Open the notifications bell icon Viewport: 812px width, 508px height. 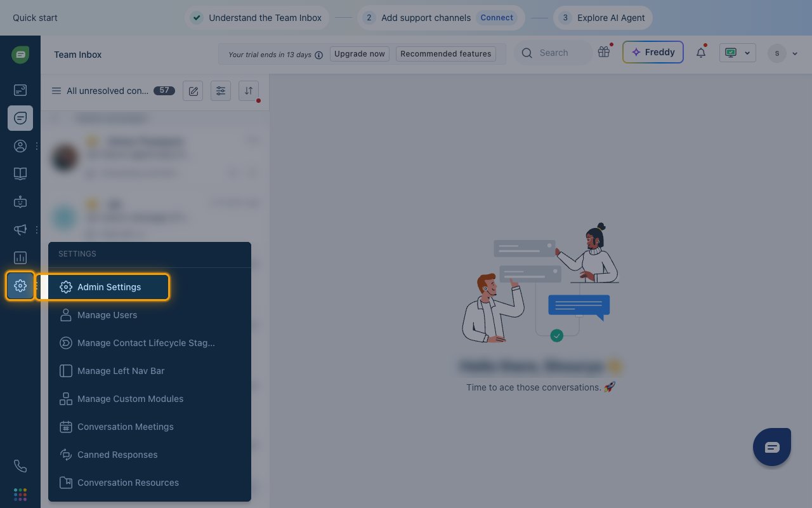pos(701,53)
